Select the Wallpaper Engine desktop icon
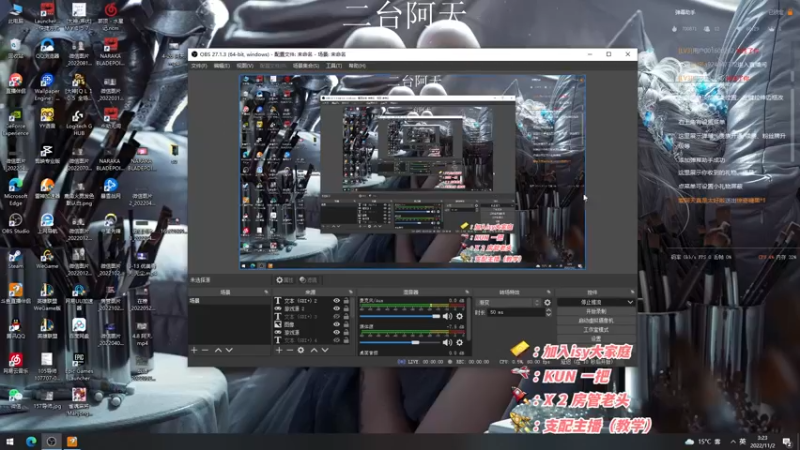 [47, 87]
